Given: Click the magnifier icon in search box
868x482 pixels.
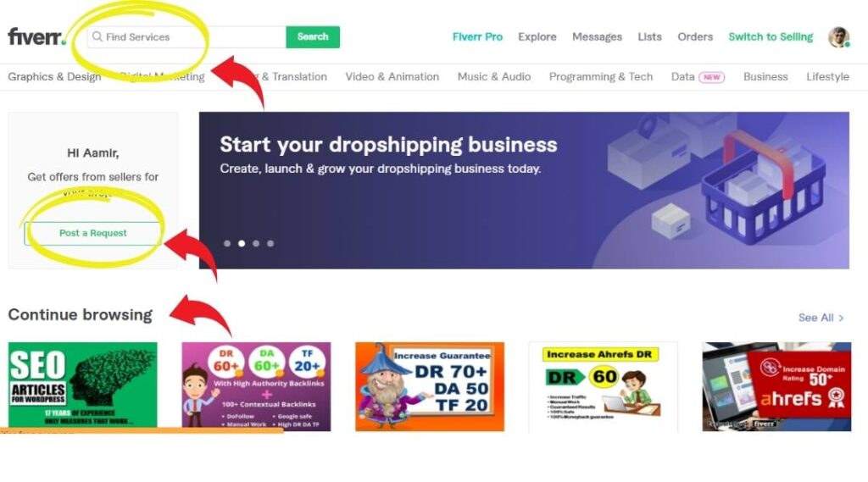Looking at the screenshot, I should pos(97,36).
